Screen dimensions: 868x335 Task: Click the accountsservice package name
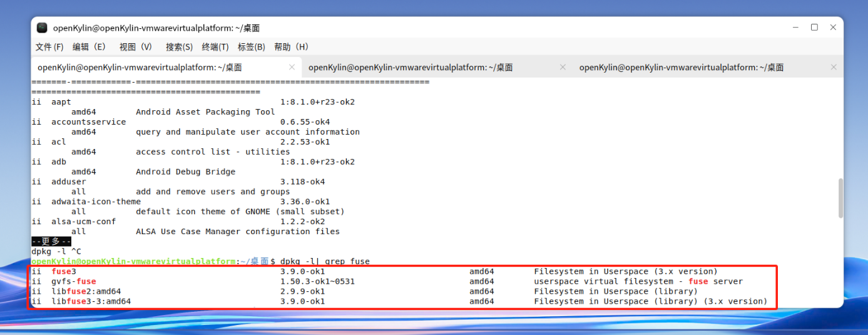[89, 121]
